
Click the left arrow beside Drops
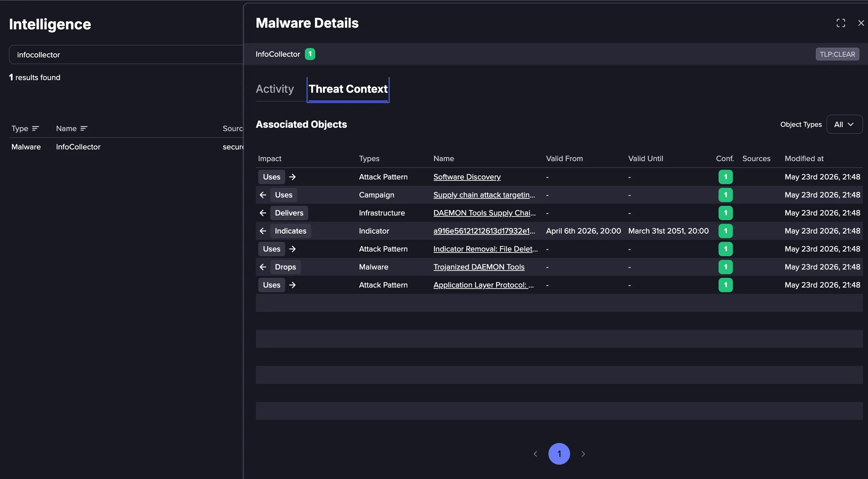pos(263,267)
